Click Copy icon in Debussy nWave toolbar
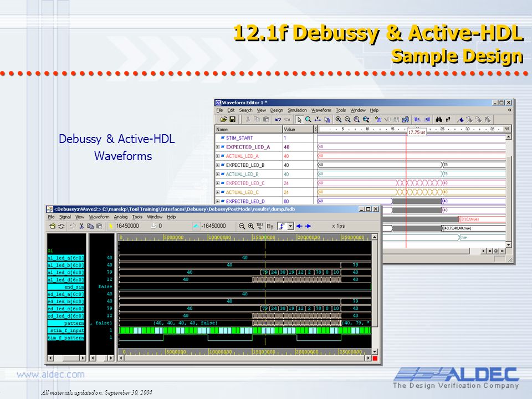 (x=90, y=226)
